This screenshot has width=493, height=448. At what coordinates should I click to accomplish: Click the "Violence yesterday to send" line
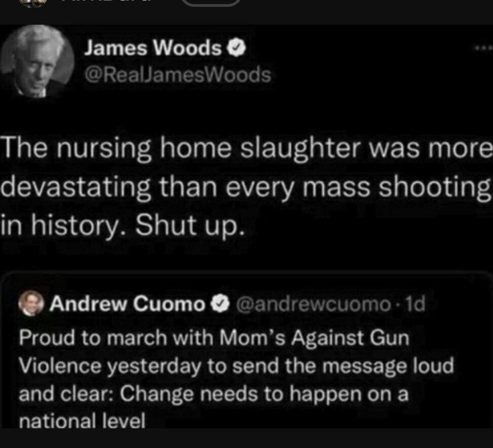point(236,366)
